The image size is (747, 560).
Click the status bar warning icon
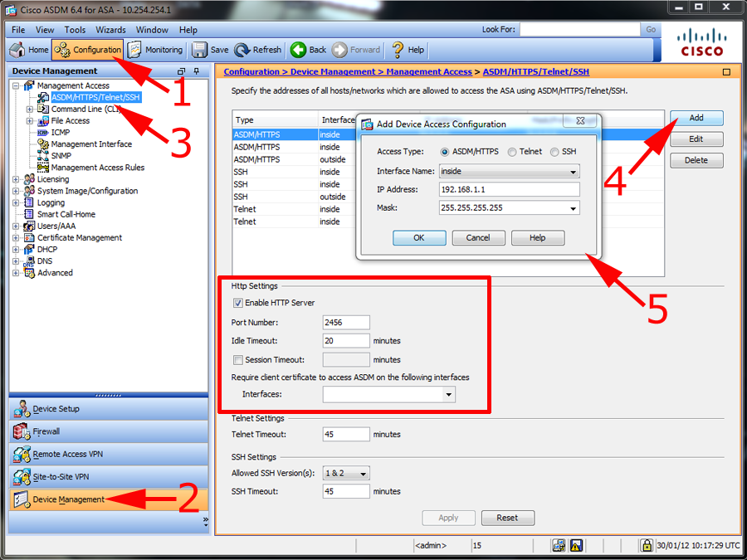[x=576, y=545]
